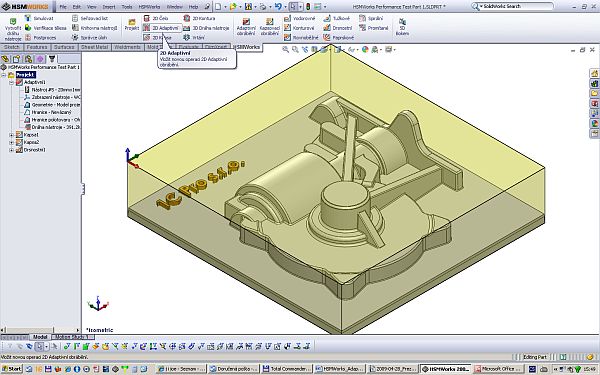Open Verifikace úběru stock verification

tap(46, 28)
